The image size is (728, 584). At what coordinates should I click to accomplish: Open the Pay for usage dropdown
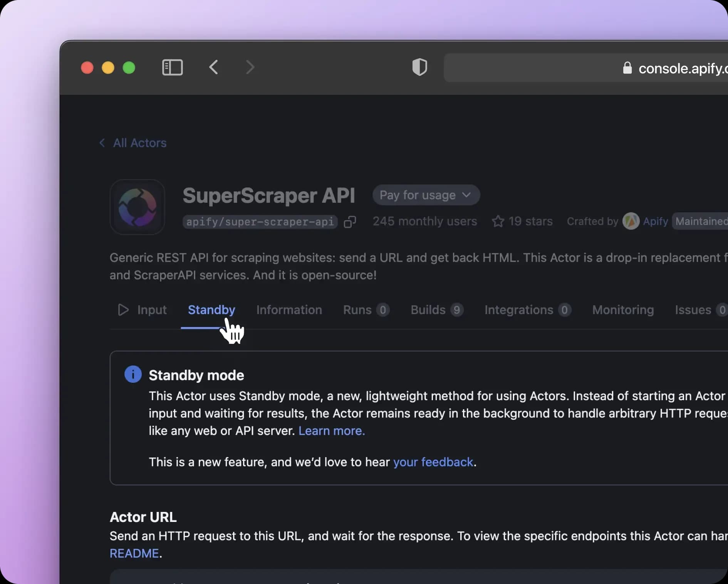426,195
